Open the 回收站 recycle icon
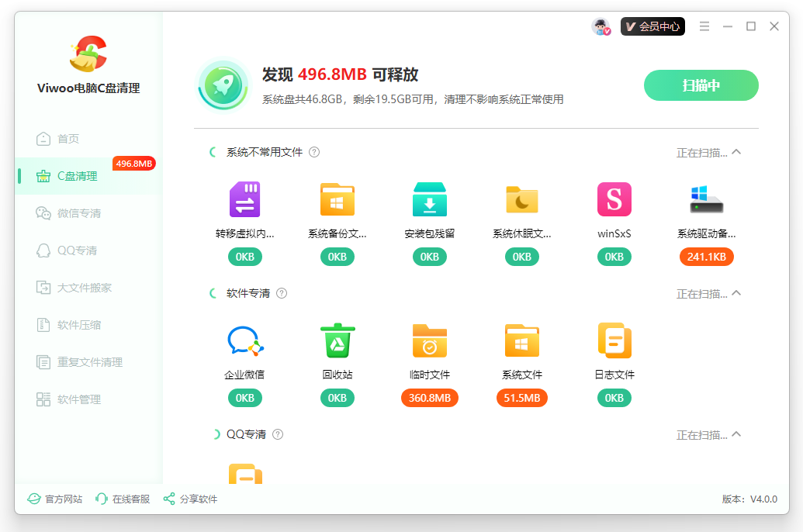This screenshot has height=532, width=803. coord(337,340)
